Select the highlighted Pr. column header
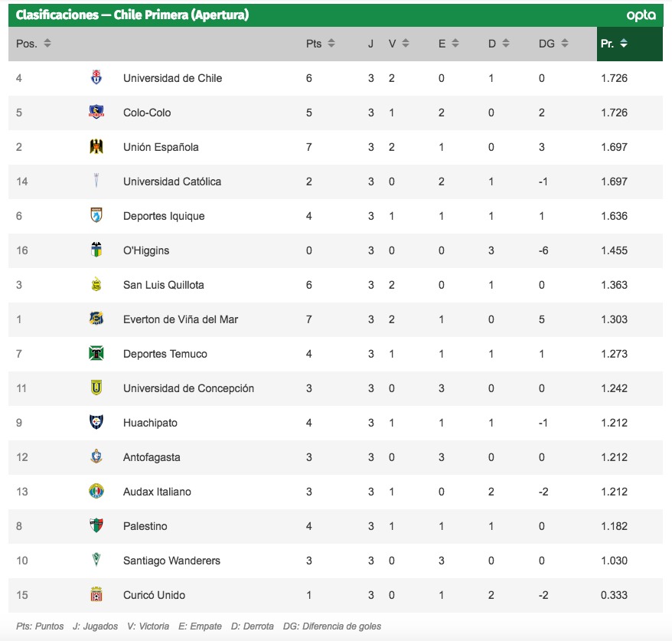The image size is (672, 641). coord(630,44)
